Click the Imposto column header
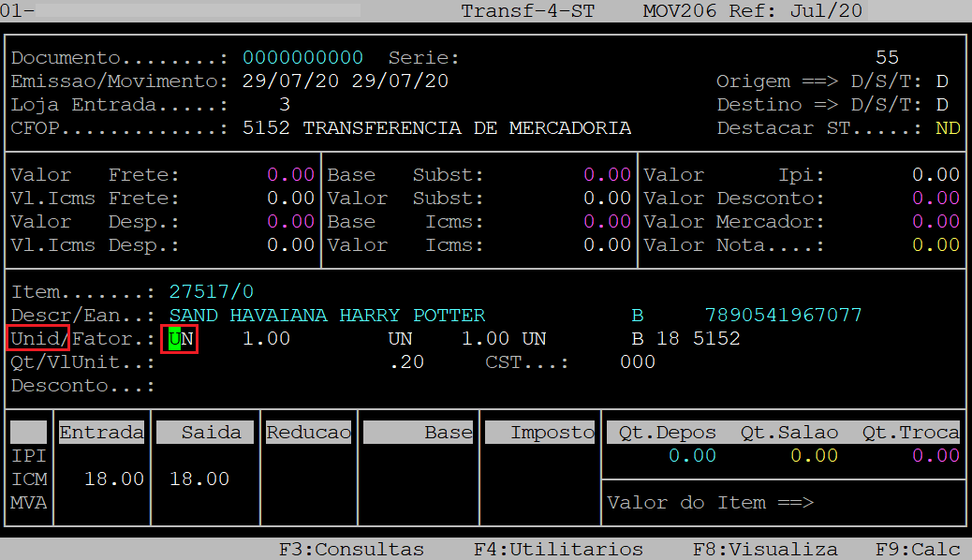 (x=552, y=433)
